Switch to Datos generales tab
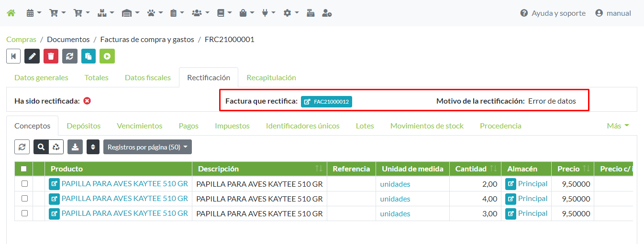The height and width of the screenshot is (244, 644). [x=41, y=77]
